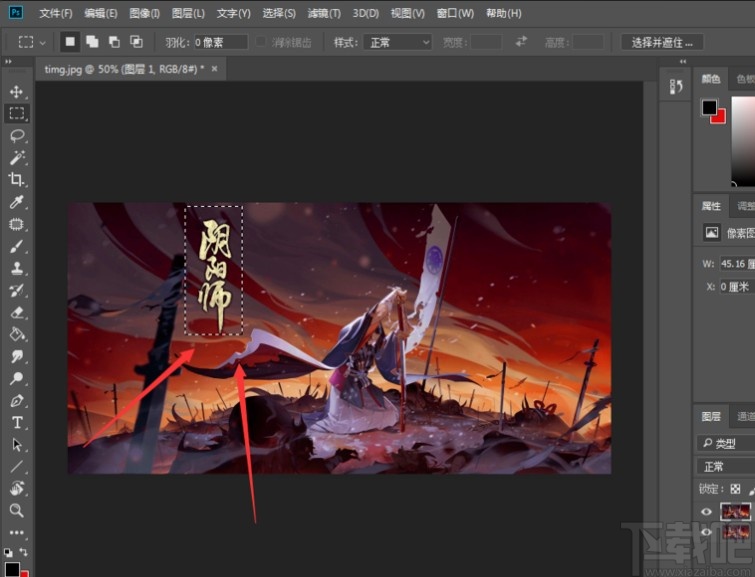Click the 选择并遮住 button

click(x=662, y=42)
